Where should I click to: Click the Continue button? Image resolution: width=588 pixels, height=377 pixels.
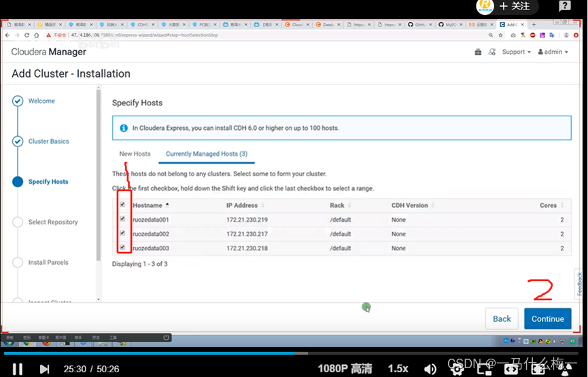[547, 318]
